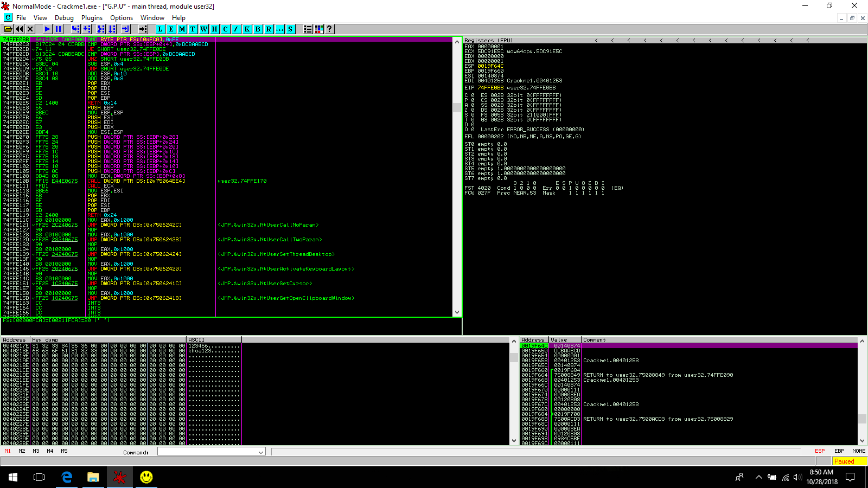Click the M1 memory shortcut
868x488 pixels.
[x=8, y=451]
